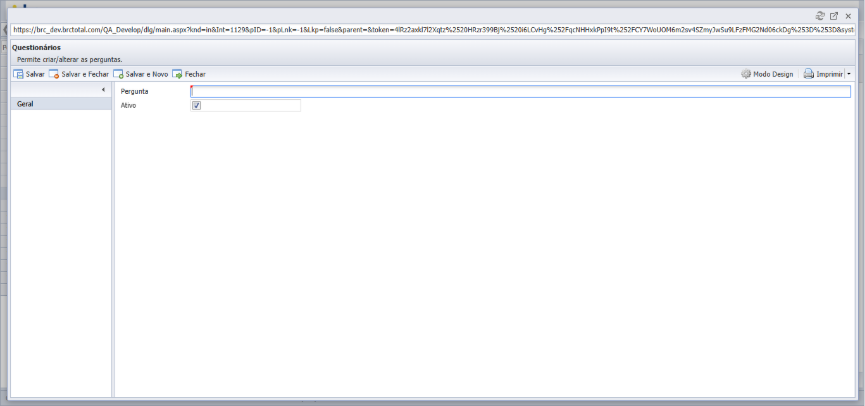Select Salvar e Novo button

click(x=141, y=74)
